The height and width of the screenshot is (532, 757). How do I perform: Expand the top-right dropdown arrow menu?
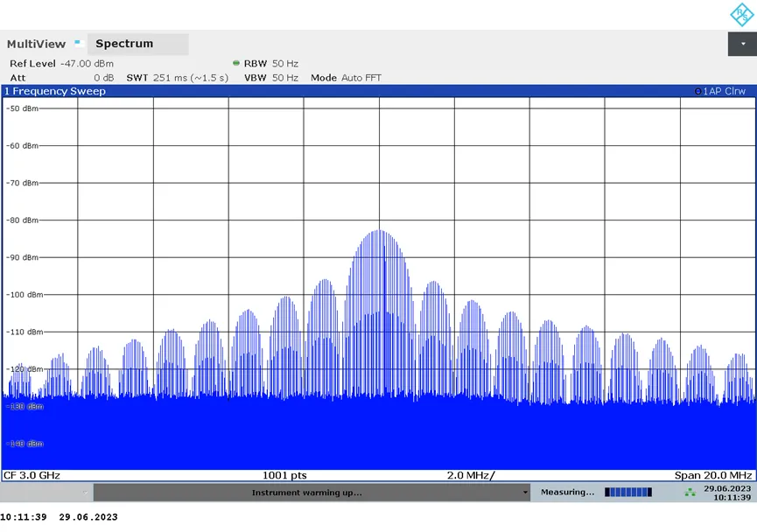740,44
